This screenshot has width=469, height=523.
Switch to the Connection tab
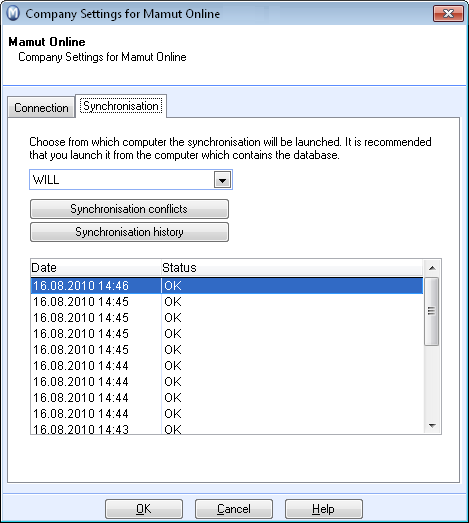pyautogui.click(x=41, y=108)
